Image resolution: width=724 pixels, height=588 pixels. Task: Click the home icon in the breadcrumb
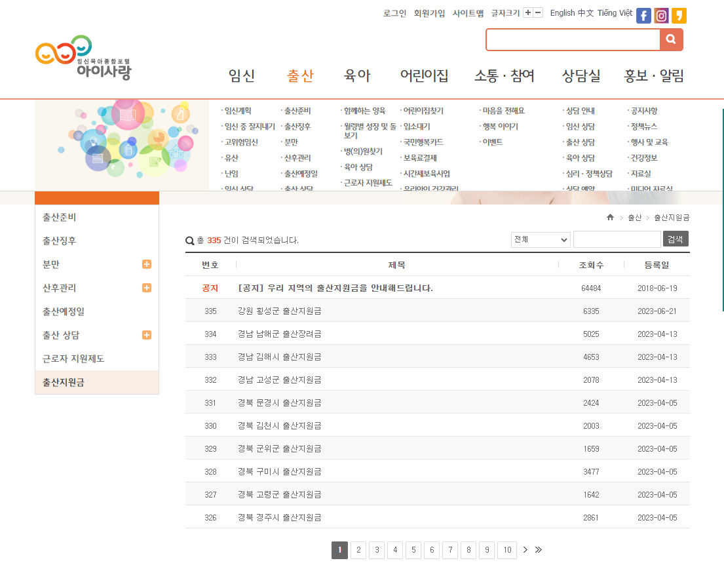click(610, 217)
